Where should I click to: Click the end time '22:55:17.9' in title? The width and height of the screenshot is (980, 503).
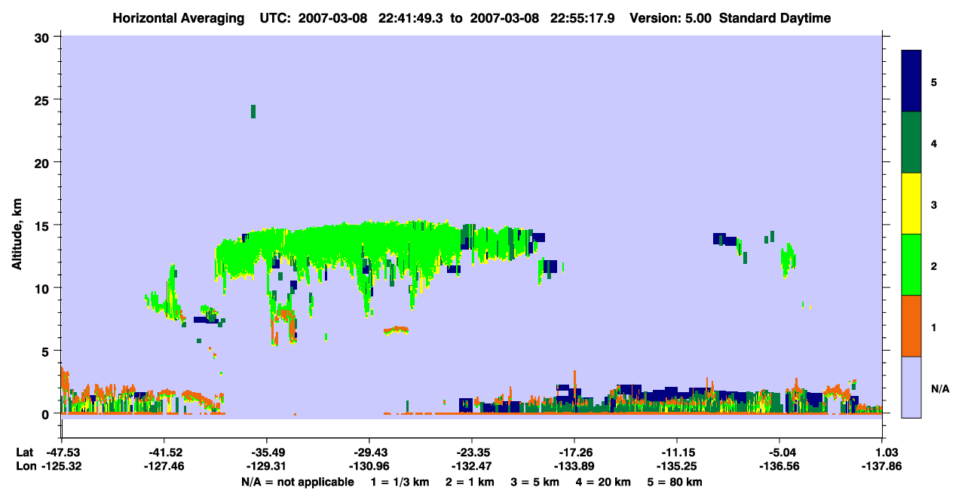coord(583,18)
